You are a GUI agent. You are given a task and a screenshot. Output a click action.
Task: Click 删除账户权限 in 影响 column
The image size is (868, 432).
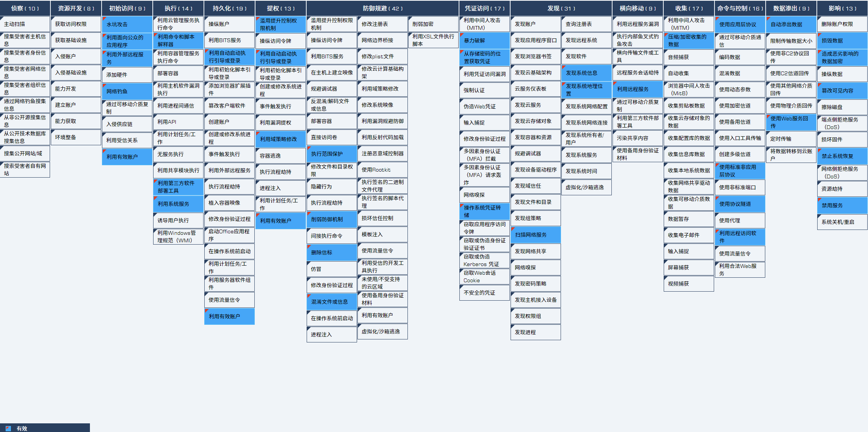coord(841,23)
